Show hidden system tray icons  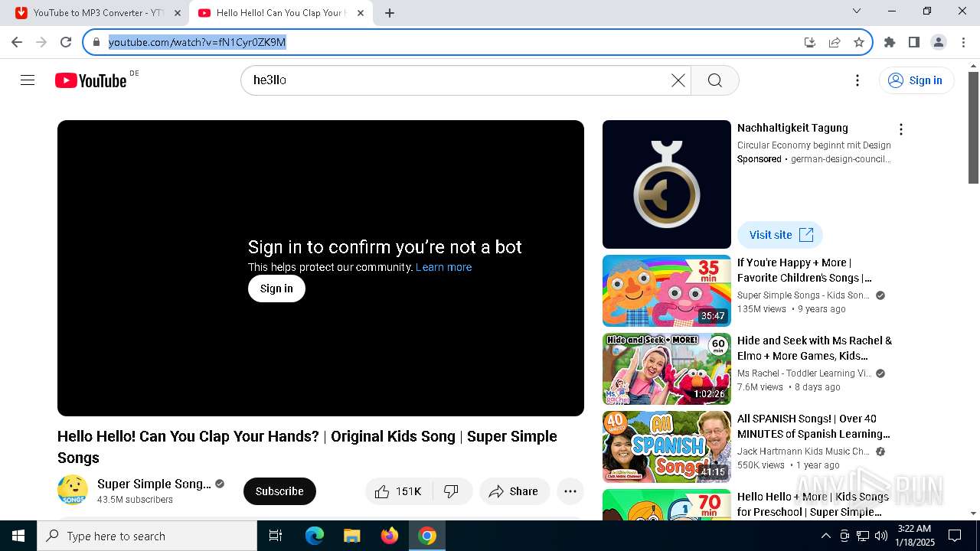coord(825,536)
